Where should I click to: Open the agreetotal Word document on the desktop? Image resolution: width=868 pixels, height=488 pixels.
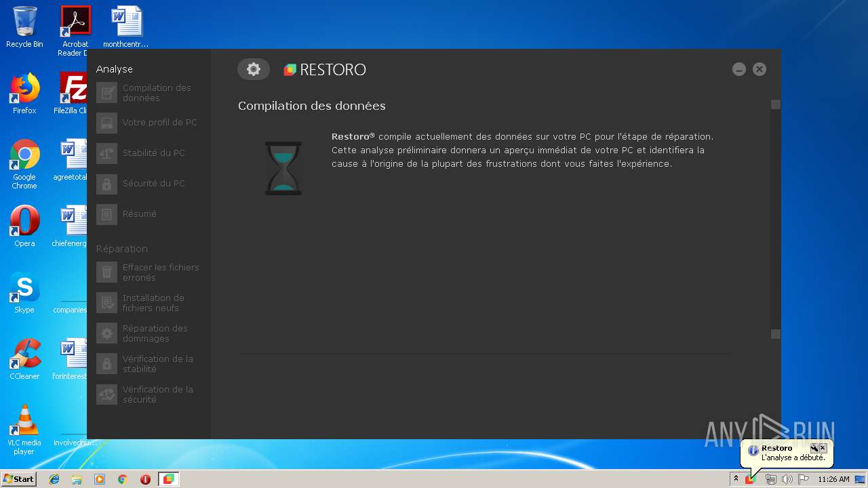click(x=73, y=160)
